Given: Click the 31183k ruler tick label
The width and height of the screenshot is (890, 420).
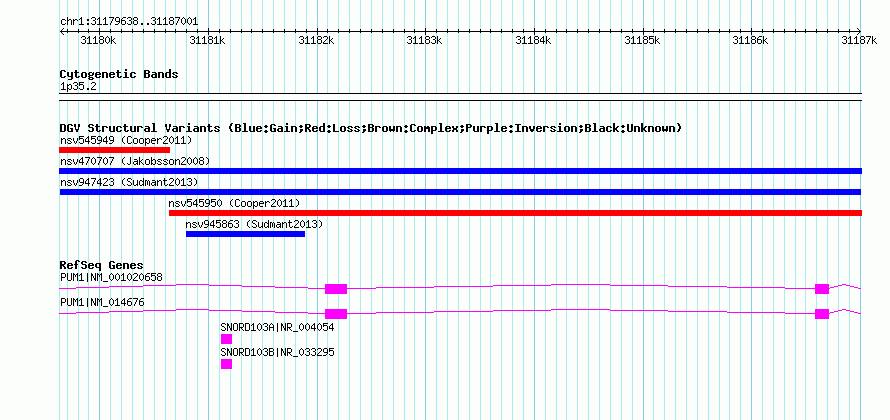Looking at the screenshot, I should click(425, 40).
